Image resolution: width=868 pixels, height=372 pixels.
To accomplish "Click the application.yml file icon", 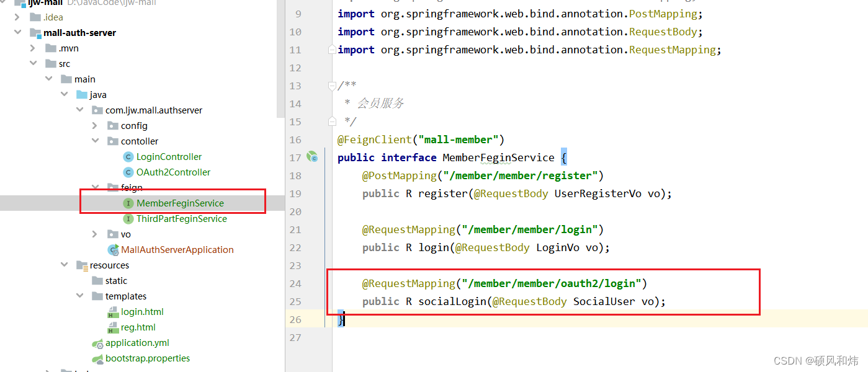I will click(97, 343).
